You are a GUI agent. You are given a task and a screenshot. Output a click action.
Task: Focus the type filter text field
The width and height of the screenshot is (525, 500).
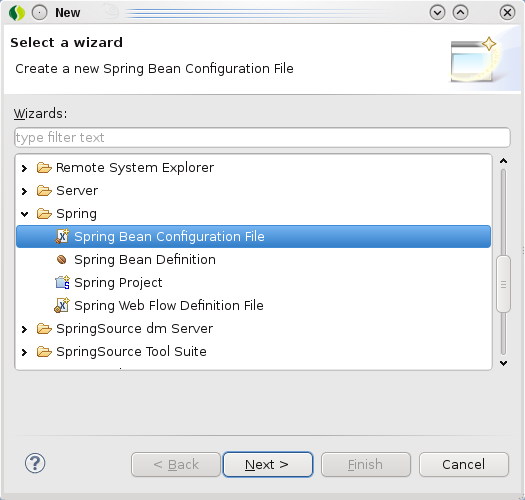tap(262, 137)
